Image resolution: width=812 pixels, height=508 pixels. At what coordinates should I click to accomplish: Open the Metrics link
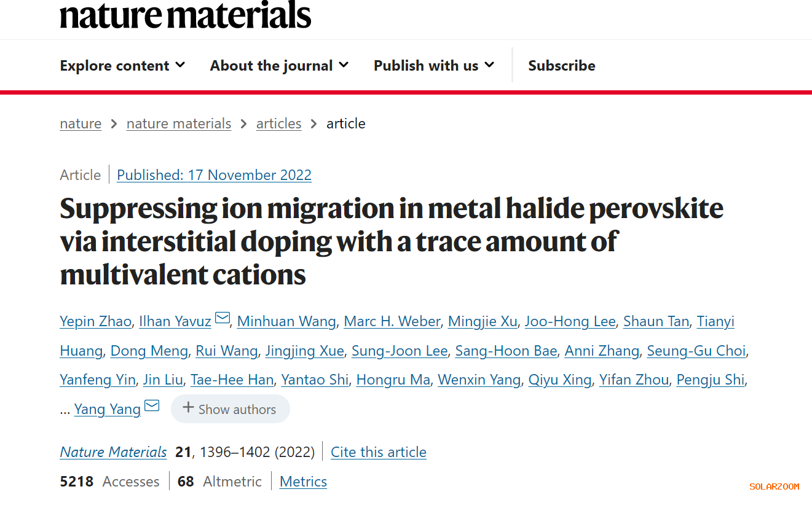click(303, 482)
